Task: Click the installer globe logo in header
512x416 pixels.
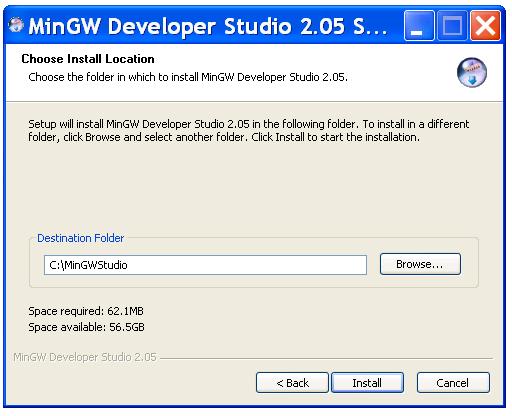Action: point(472,73)
